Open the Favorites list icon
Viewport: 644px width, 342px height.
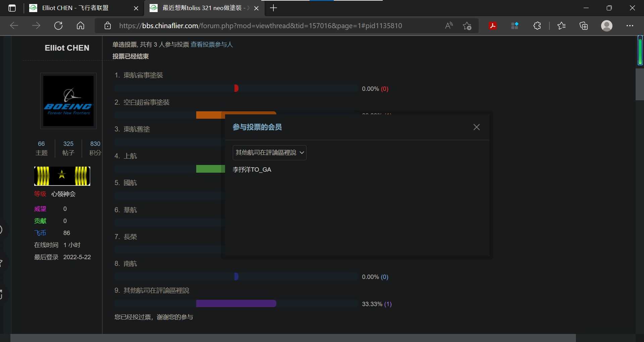(561, 26)
